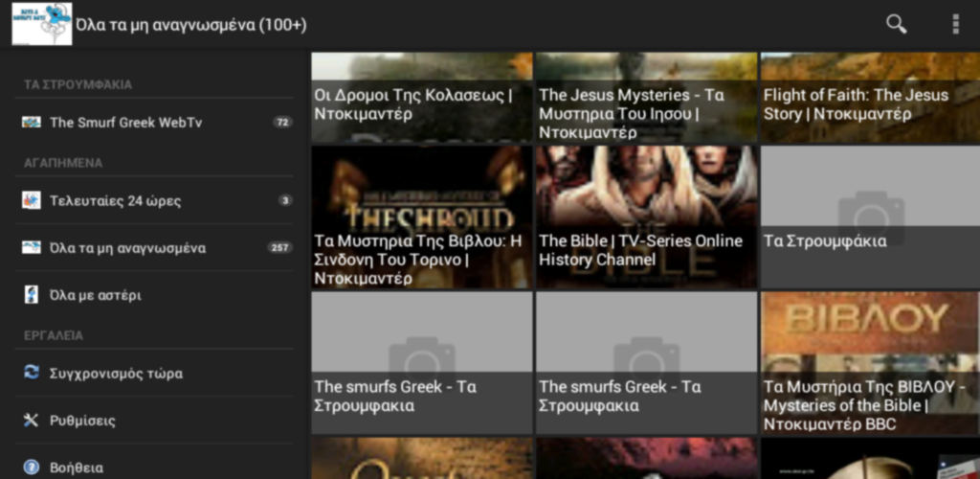Screen dimensions: 980x479
Task: Open The Jesus Mysteries article card
Action: (646, 98)
